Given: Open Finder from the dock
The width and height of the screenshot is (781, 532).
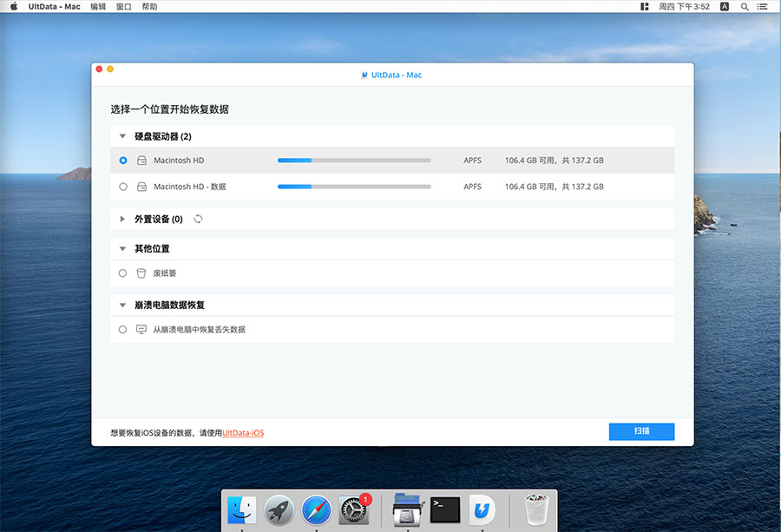Looking at the screenshot, I should [x=242, y=510].
